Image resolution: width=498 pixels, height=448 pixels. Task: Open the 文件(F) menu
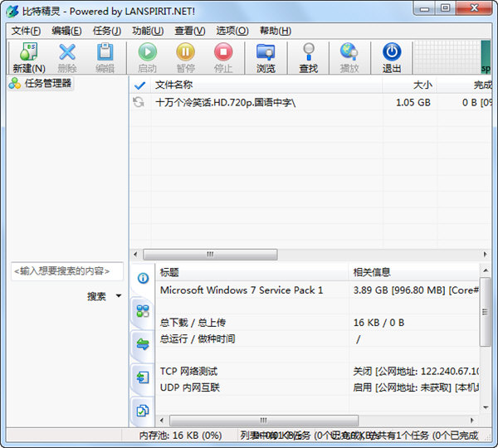26,31
